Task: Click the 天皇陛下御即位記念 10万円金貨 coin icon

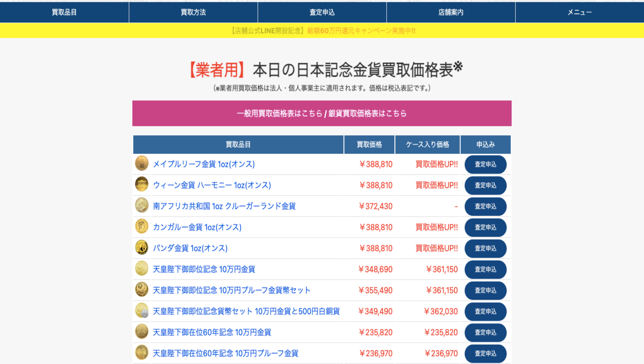Action: (x=142, y=269)
